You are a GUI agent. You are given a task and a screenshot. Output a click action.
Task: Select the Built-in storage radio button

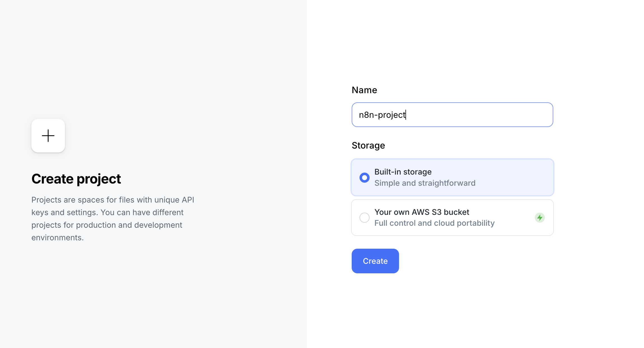click(364, 177)
